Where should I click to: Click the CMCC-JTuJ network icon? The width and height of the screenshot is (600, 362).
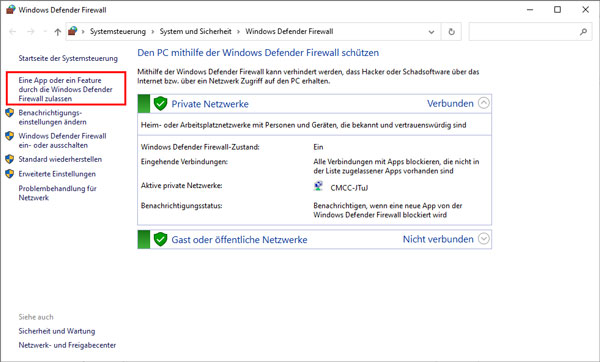318,186
